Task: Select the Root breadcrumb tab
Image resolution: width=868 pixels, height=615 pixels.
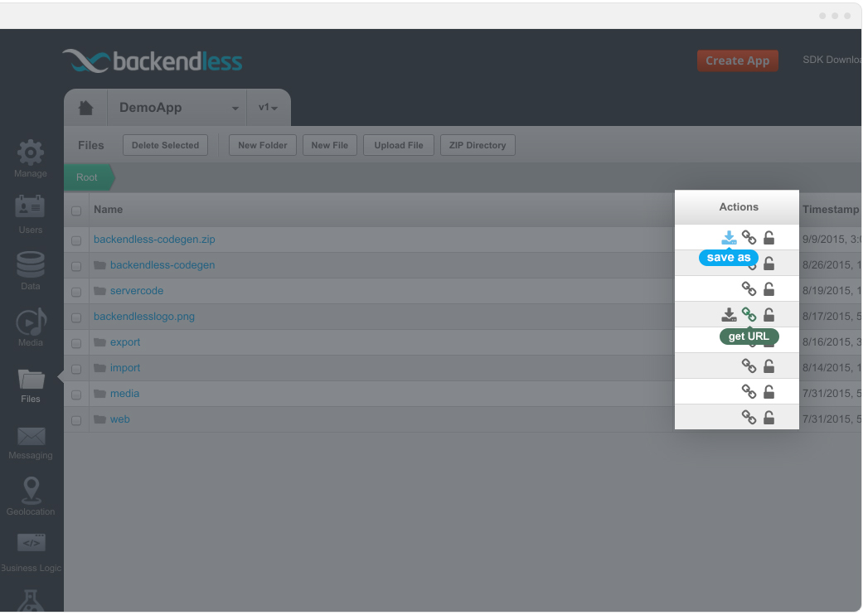Action: pos(89,177)
